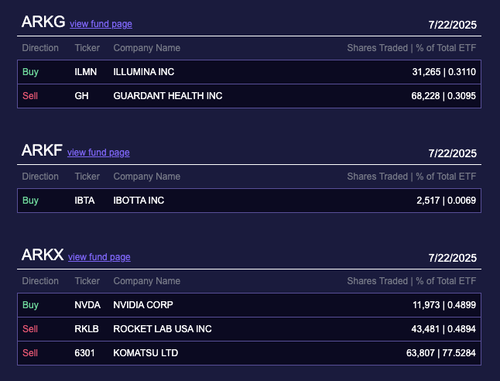Viewport: 500px width, 381px height.
Task: Click the Ticker column header in ARKF table
Action: tap(87, 177)
